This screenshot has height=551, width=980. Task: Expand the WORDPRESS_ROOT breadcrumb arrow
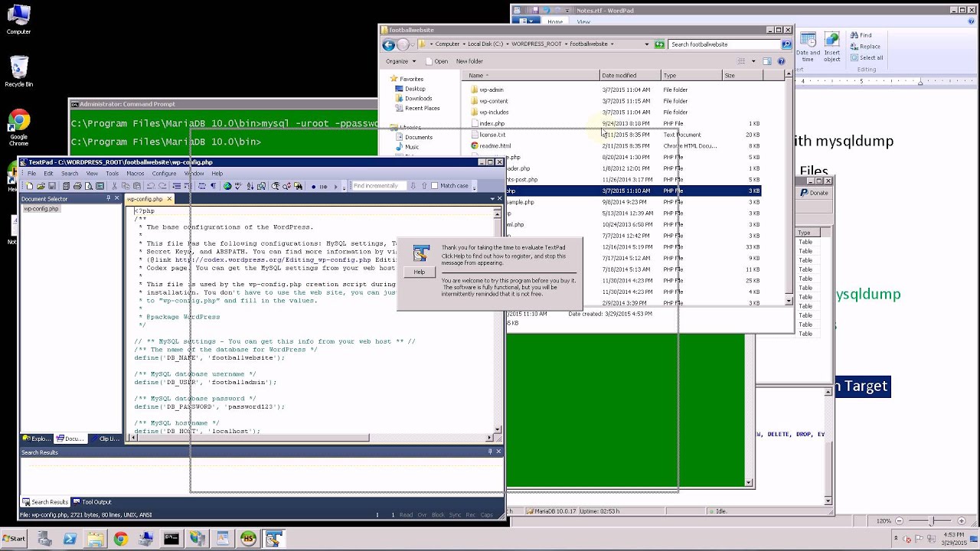coord(565,44)
